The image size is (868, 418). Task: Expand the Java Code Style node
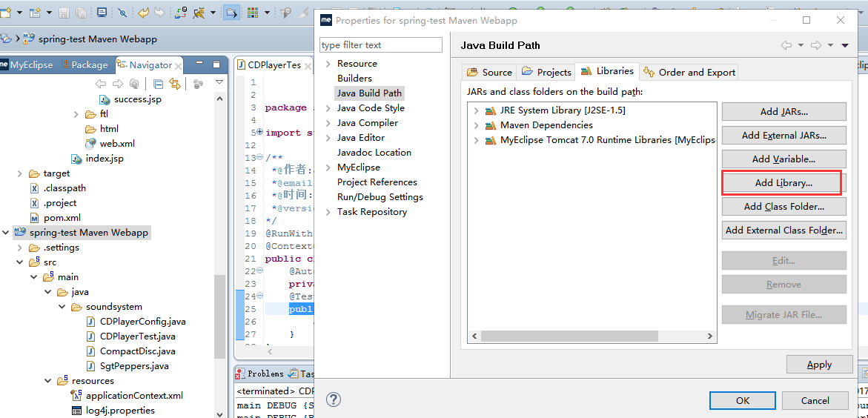[x=328, y=108]
